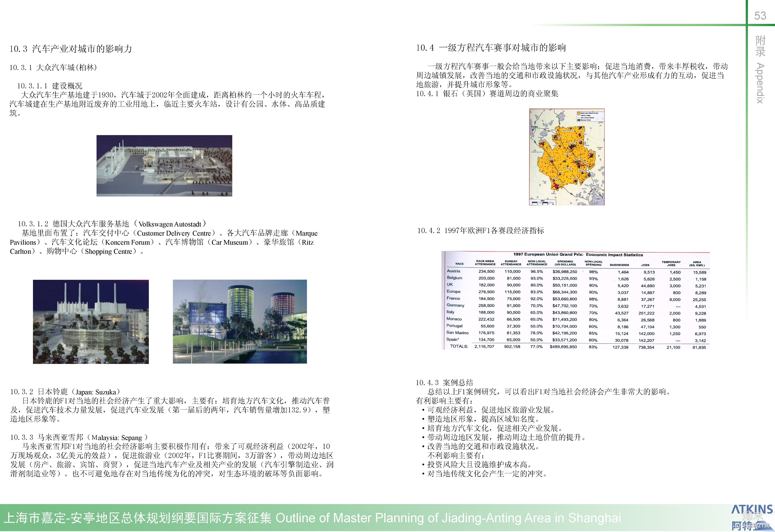Click the 1997 Grand Prix statistics table
Screen dimensions: 775x532
point(575,300)
